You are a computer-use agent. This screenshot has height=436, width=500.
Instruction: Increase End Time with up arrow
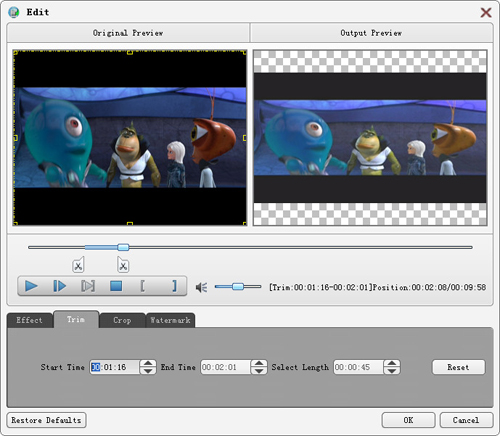[x=259, y=363]
